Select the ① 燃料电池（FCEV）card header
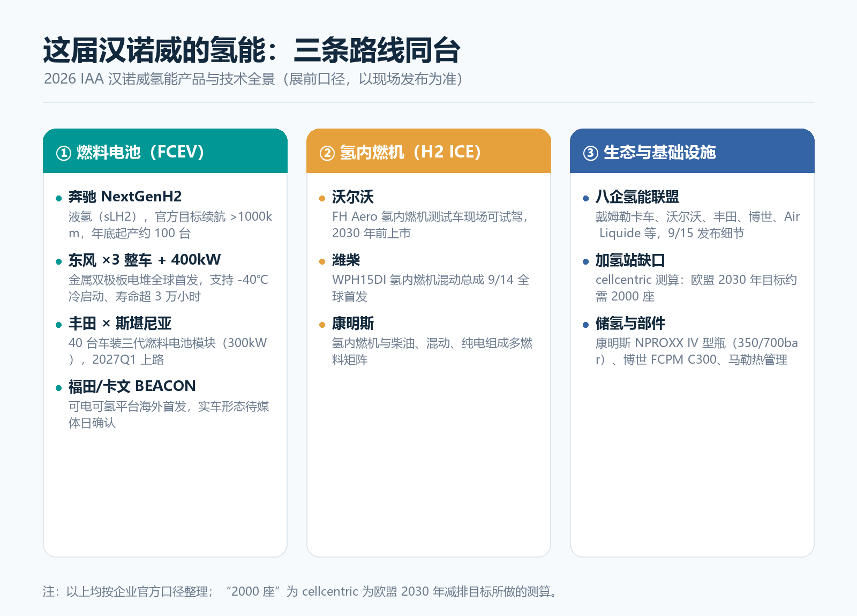 tap(165, 151)
